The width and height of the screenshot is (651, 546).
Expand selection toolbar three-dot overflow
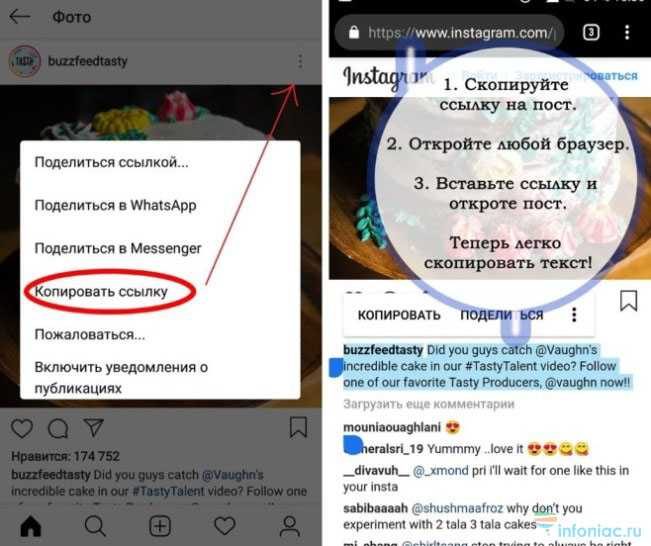click(x=574, y=315)
